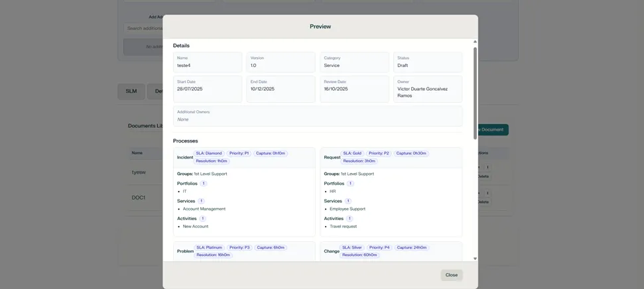Click the Capture: 24h0m badge

click(x=412, y=247)
